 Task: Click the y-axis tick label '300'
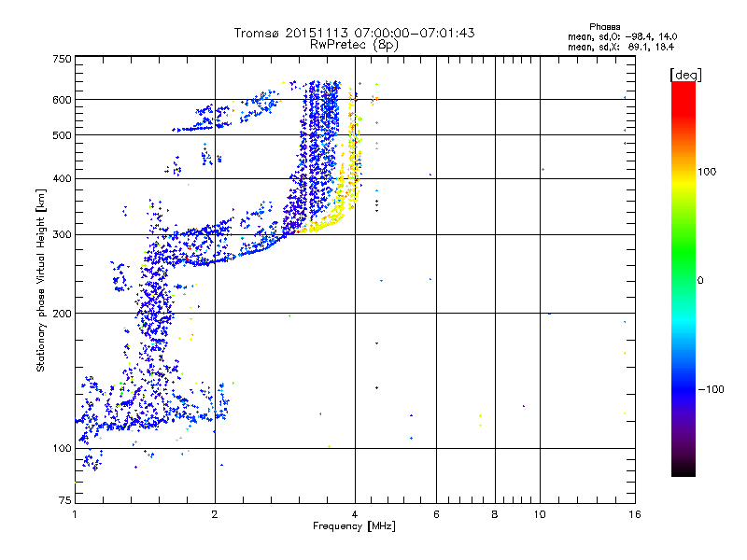(62, 234)
